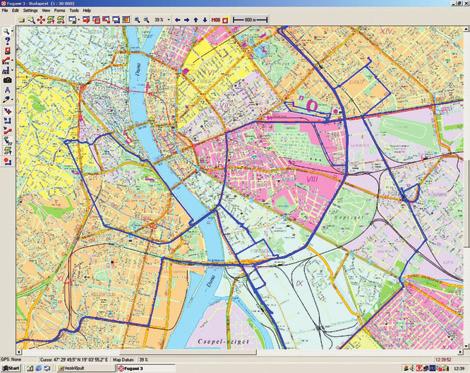Select the magnifier tool in left toolbar

(x=7, y=32)
